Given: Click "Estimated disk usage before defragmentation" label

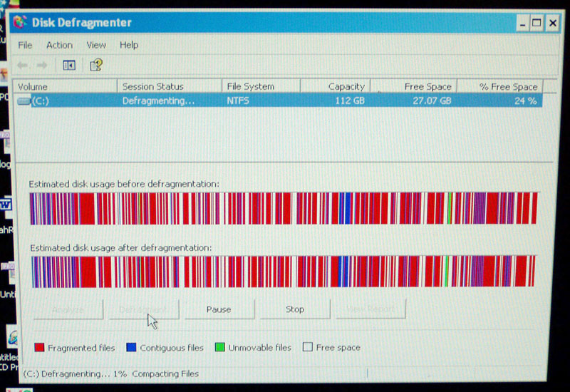Looking at the screenshot, I should [x=124, y=184].
